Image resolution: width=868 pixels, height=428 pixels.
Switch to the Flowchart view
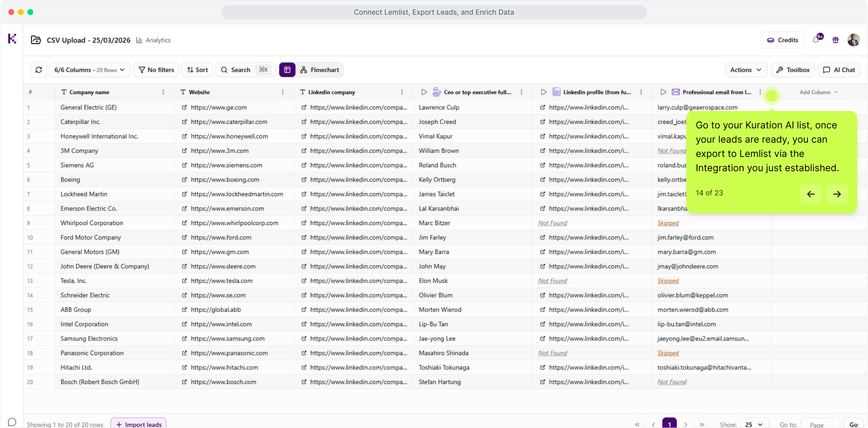[320, 70]
